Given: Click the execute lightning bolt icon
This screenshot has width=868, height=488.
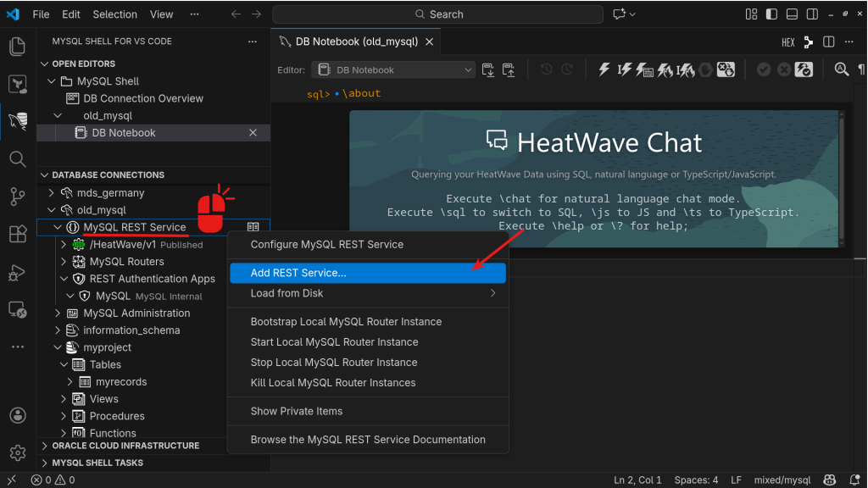Looking at the screenshot, I should click(x=604, y=69).
